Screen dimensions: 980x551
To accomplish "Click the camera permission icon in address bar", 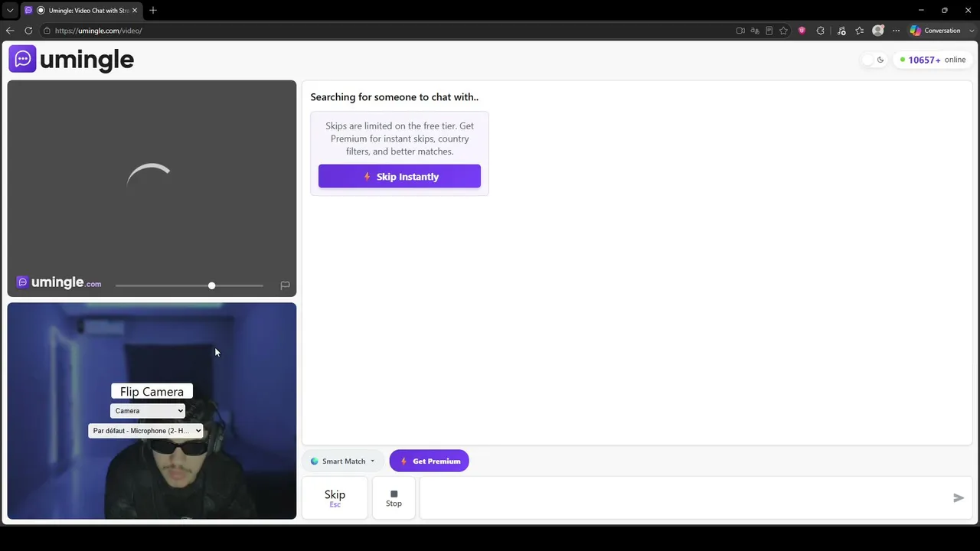I will click(740, 31).
